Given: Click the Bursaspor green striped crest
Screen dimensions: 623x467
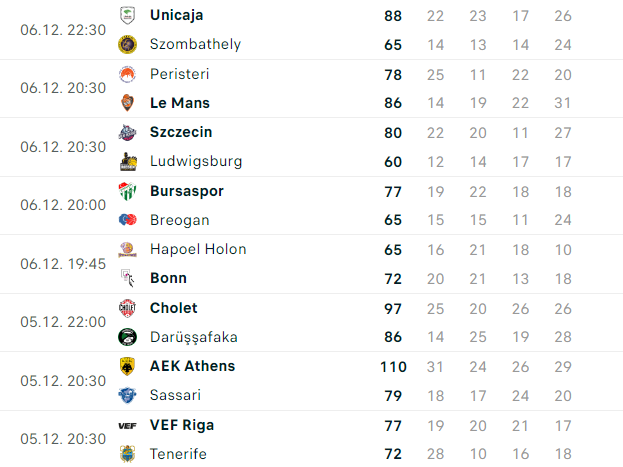Looking at the screenshot, I should coord(128,191).
